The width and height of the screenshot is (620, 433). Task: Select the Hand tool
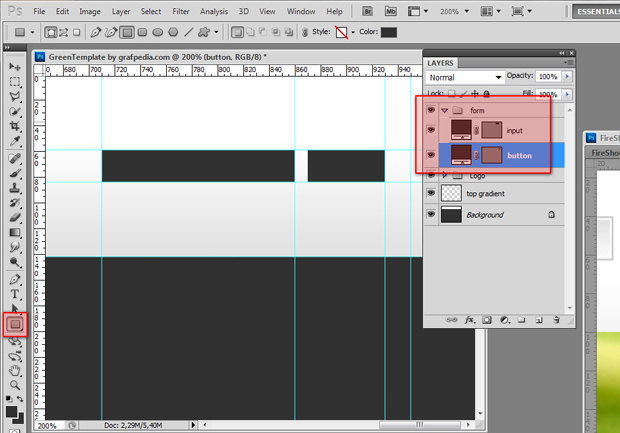click(x=15, y=371)
